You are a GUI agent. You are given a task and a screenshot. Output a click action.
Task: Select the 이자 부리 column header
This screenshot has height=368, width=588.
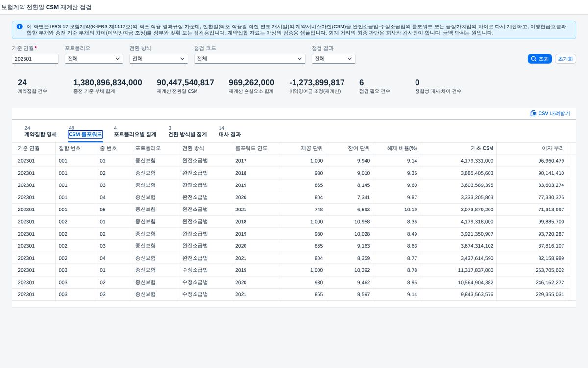(x=532, y=148)
